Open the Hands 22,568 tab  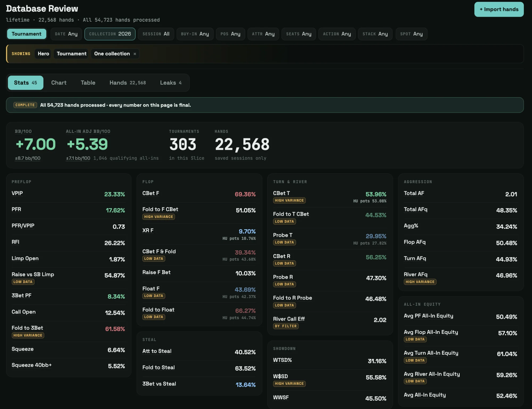tap(128, 83)
